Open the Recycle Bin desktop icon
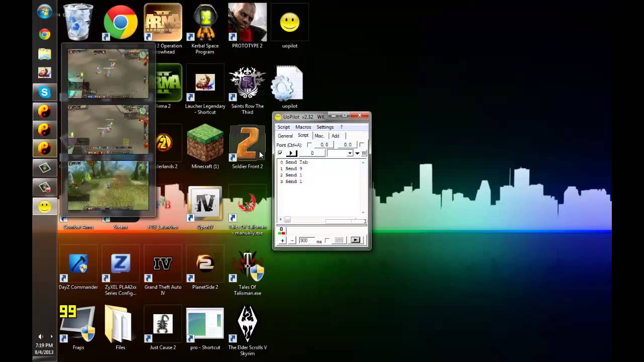This screenshot has width=644, height=362. pyautogui.click(x=78, y=23)
